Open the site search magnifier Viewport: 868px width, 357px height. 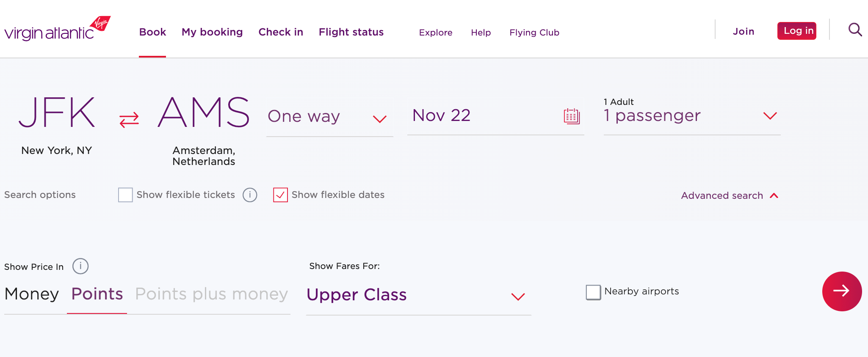point(855,30)
